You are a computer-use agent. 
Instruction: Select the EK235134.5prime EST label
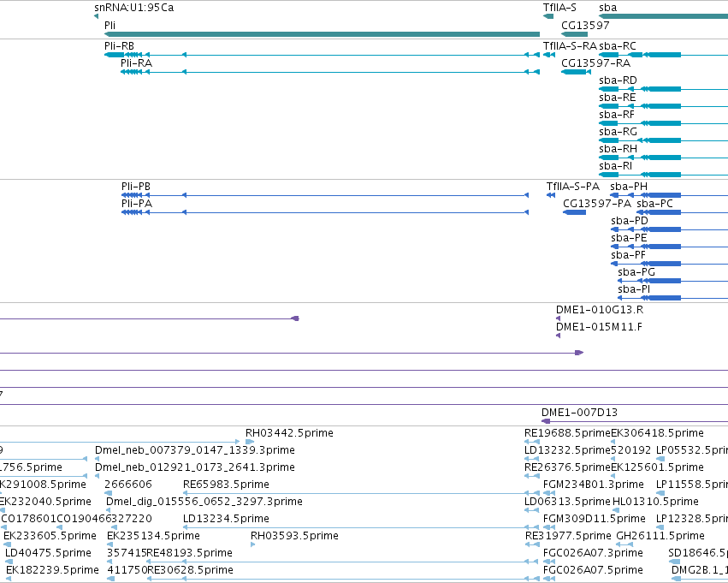click(153, 537)
